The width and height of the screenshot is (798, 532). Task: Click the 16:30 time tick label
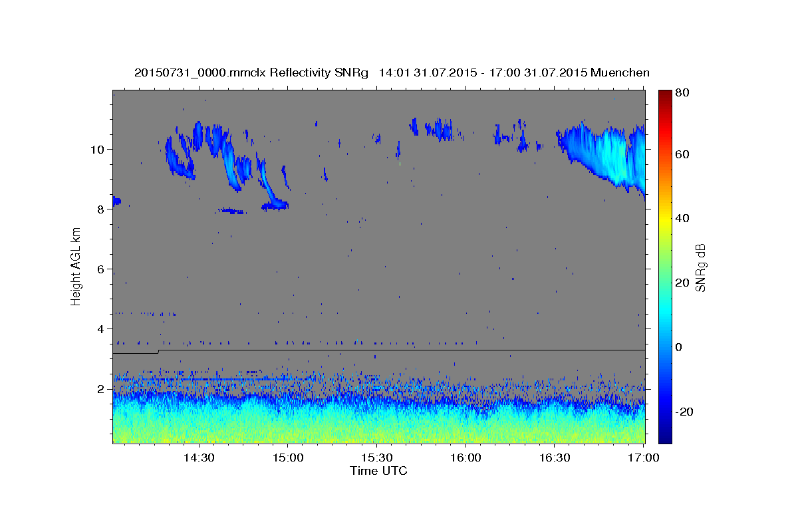click(x=555, y=458)
